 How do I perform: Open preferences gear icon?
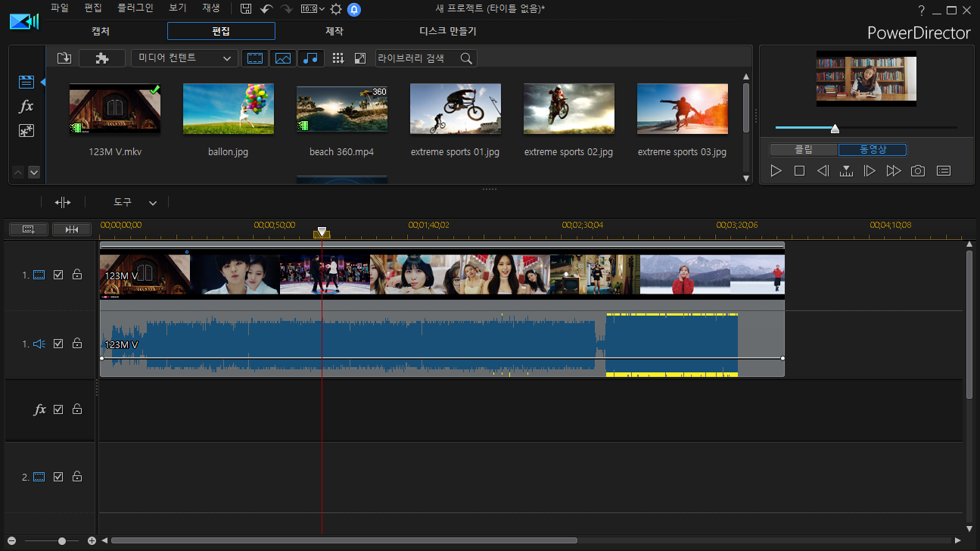336,9
